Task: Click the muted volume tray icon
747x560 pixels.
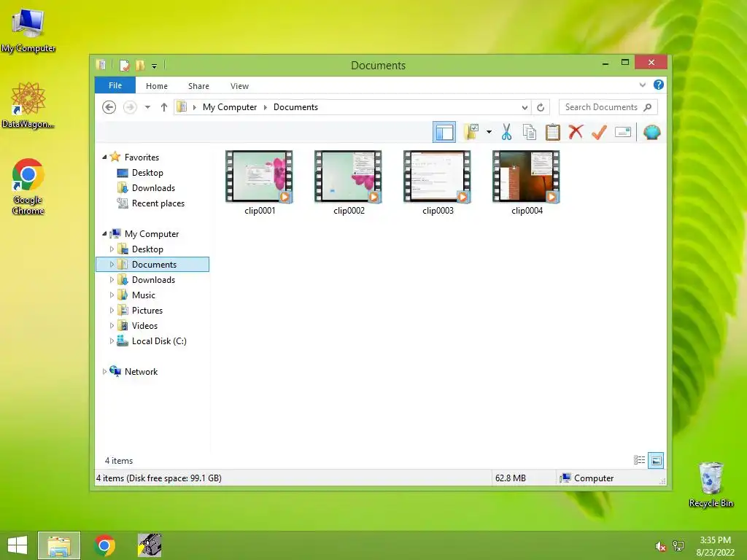Action: 660,547
